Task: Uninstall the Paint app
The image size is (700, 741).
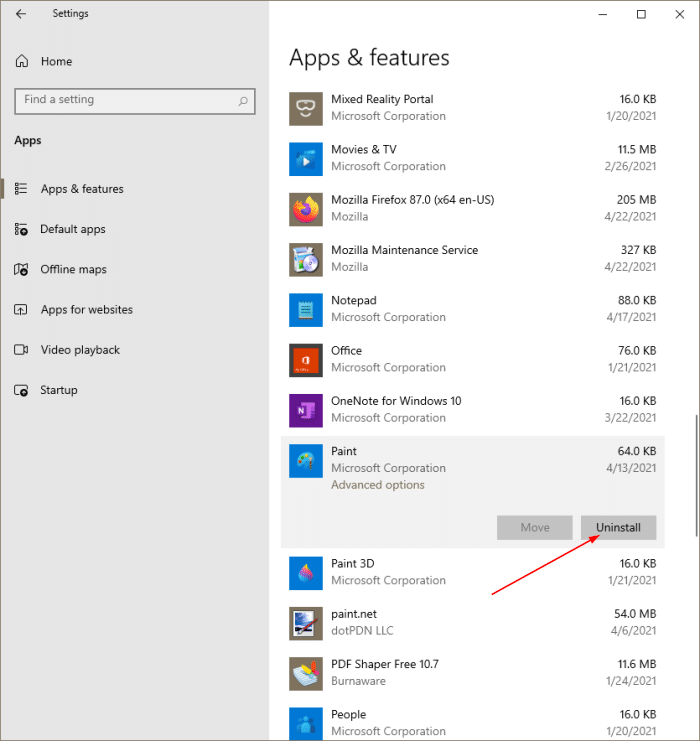Action: click(x=618, y=527)
